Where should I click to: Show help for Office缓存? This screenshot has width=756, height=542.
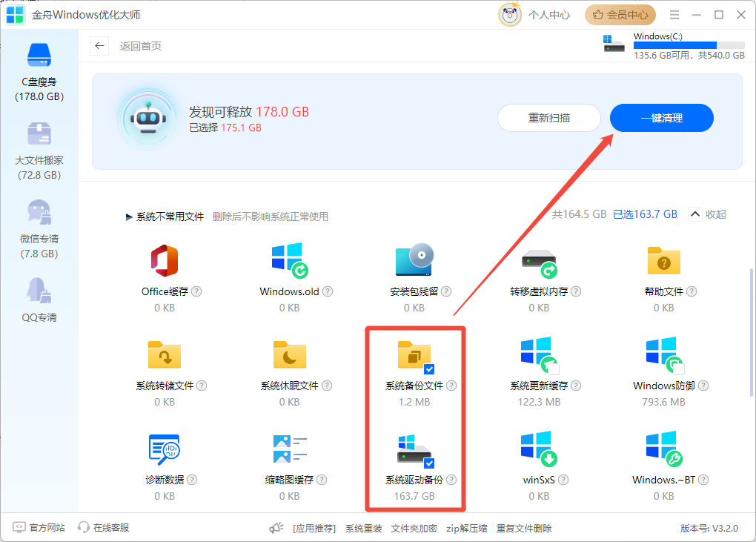pos(196,291)
